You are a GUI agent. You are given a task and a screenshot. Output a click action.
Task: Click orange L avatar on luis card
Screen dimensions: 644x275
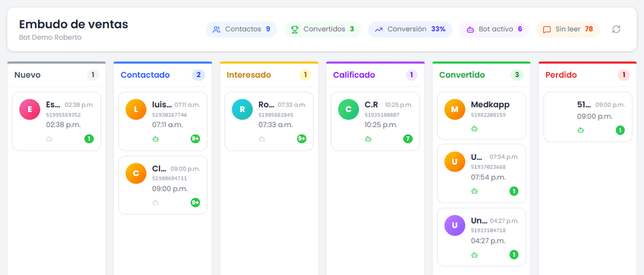[x=136, y=109]
